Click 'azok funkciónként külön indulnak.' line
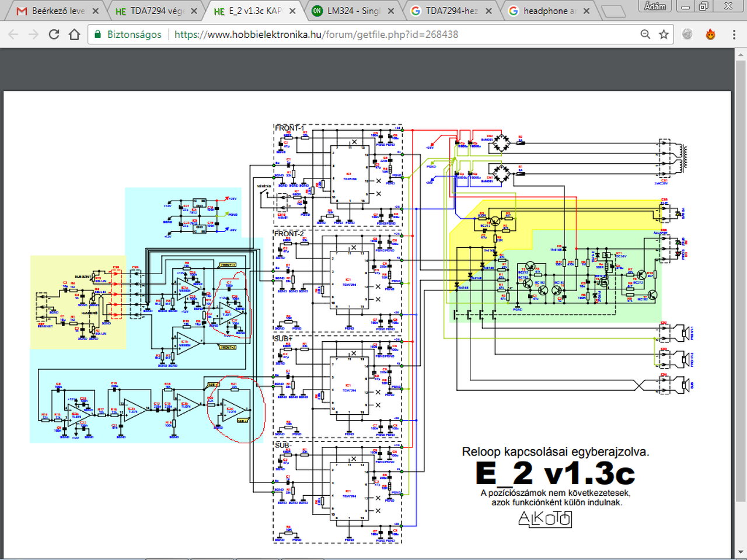Screen dimensions: 747x560 [x=557, y=502]
